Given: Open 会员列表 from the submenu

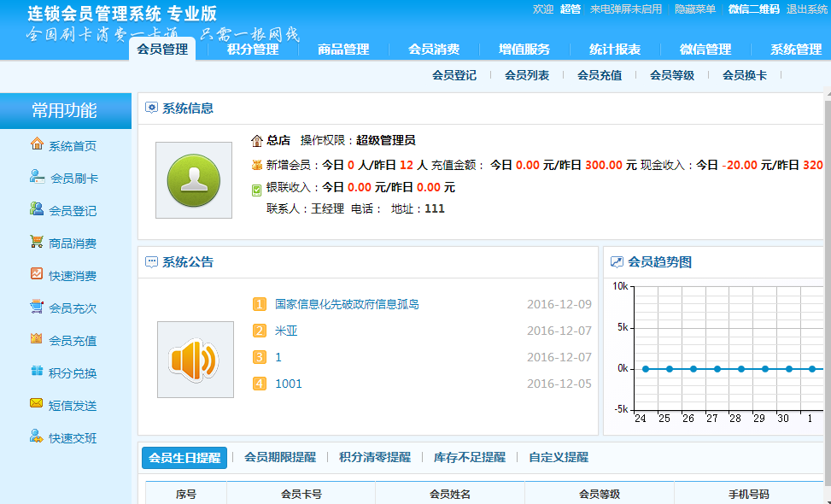Looking at the screenshot, I should 527,75.
